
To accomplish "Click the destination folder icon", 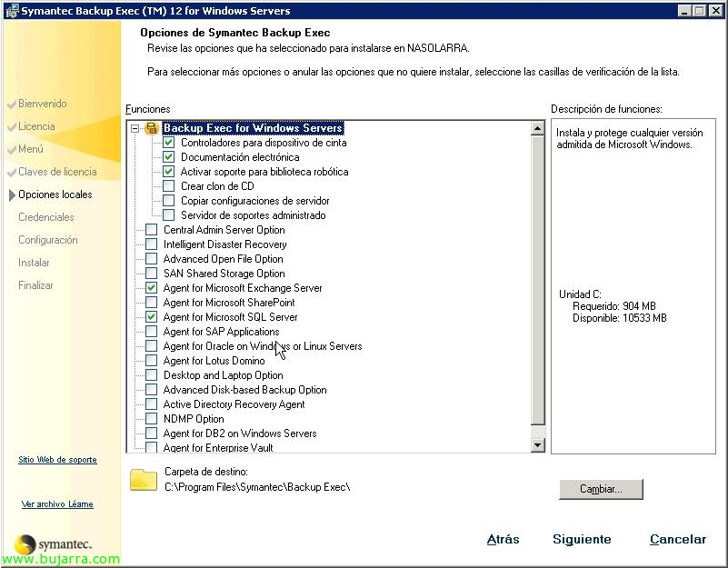I will [144, 480].
